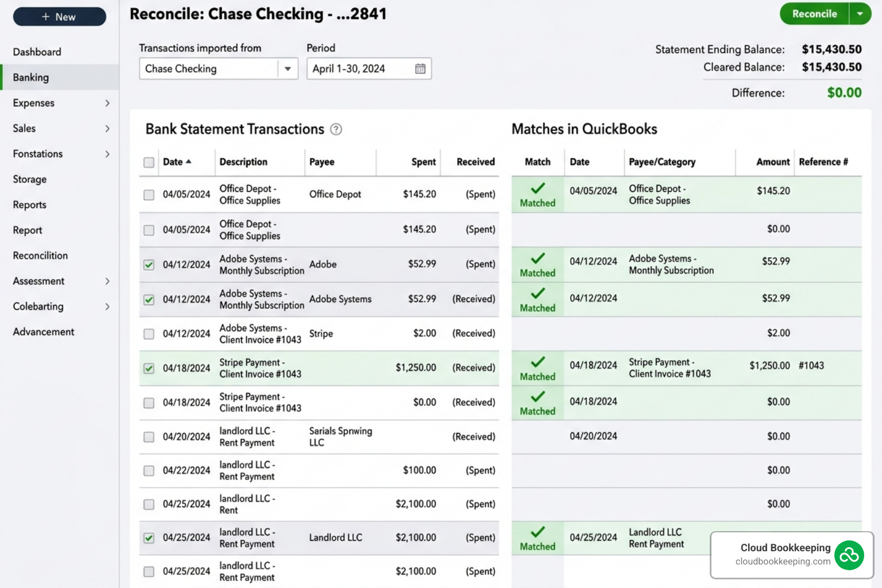Check the landlord LLC - Rent 04/25/2024 row
Viewport: 882px width, 588px height.
point(149,505)
